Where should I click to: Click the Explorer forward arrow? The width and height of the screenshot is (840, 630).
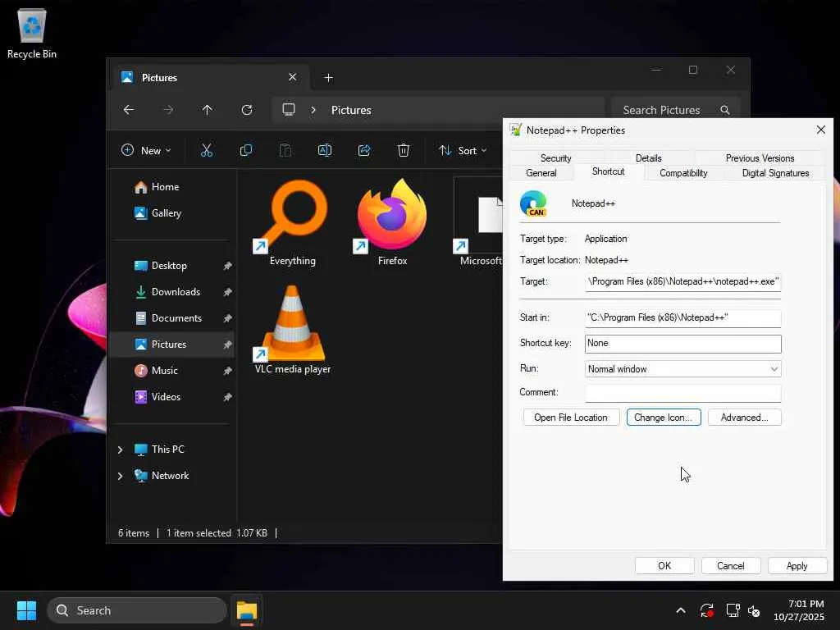168,110
